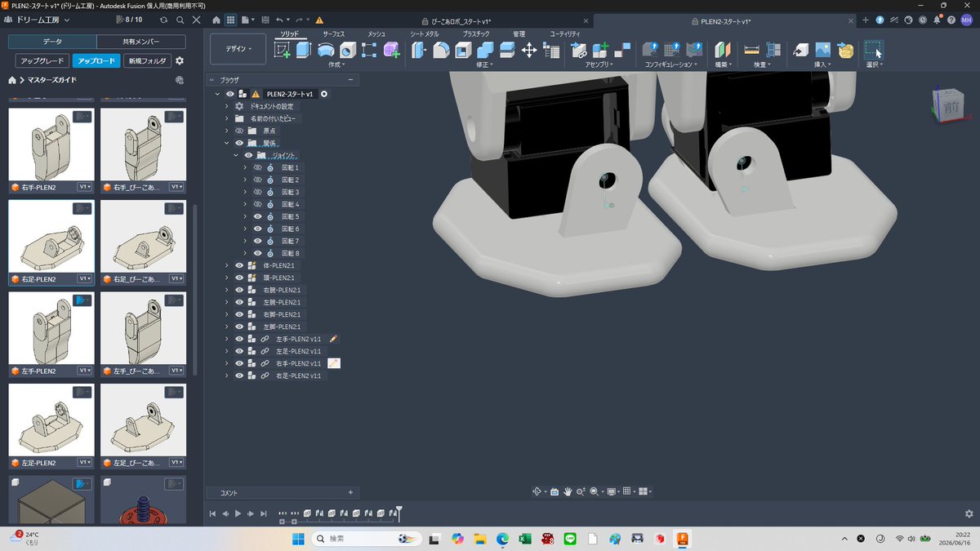Image resolution: width=980 pixels, height=551 pixels.
Task: Collapse the ジョイント folder
Action: click(236, 155)
